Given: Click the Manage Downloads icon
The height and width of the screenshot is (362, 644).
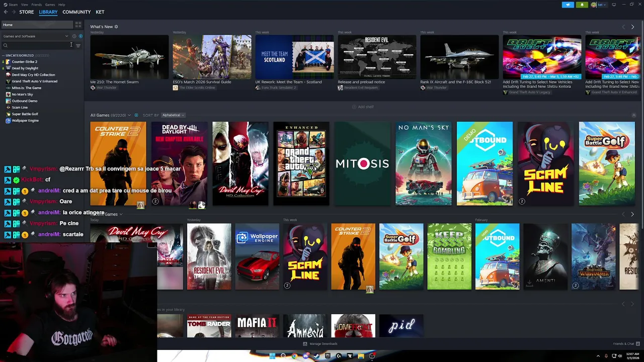Looking at the screenshot, I should (x=305, y=344).
